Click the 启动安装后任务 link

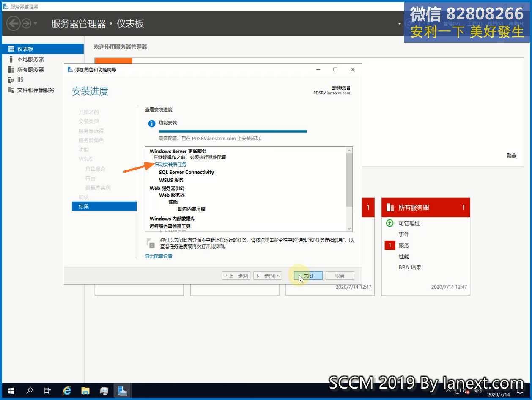[x=170, y=164]
